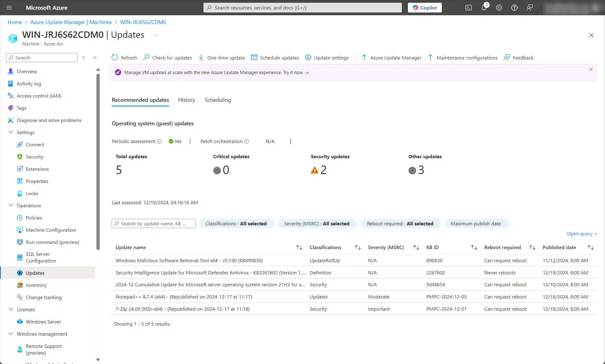Switch to the History tab
This screenshot has height=364, width=605.
(186, 100)
